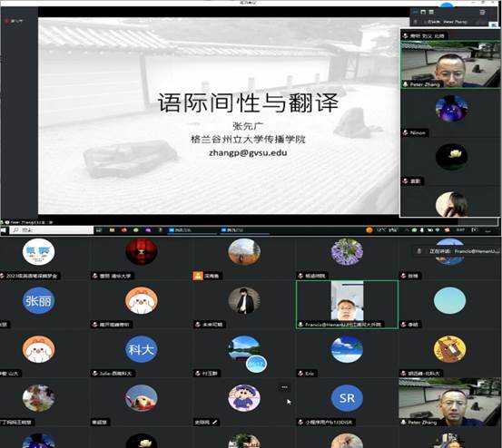Switch to second Tencent Meeting taskbar window
Screen dimensions: 502x448
pos(244,230)
